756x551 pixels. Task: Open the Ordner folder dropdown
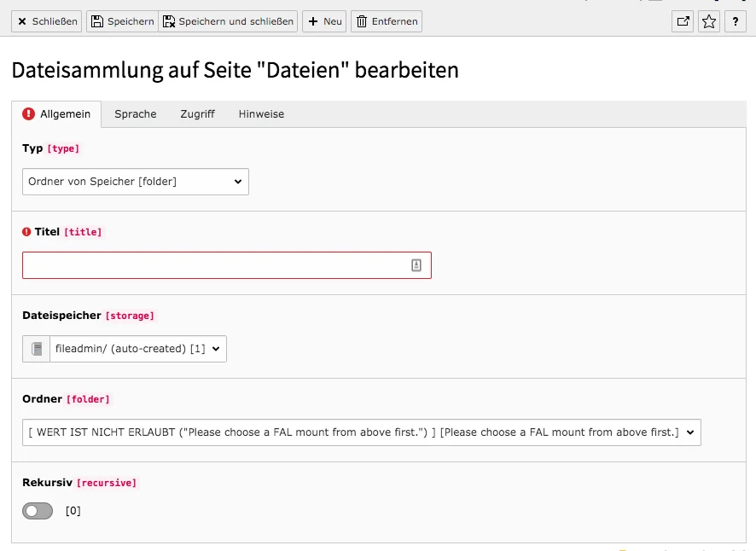pyautogui.click(x=361, y=432)
